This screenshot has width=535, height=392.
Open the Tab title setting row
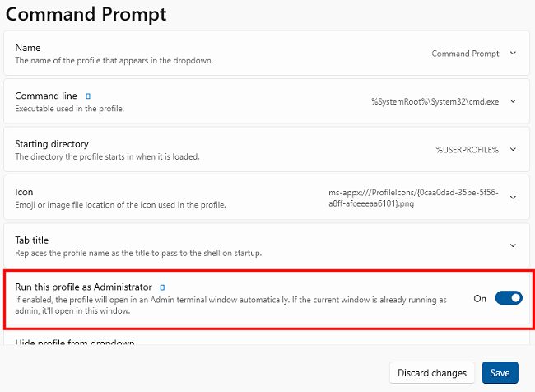pyautogui.click(x=267, y=245)
